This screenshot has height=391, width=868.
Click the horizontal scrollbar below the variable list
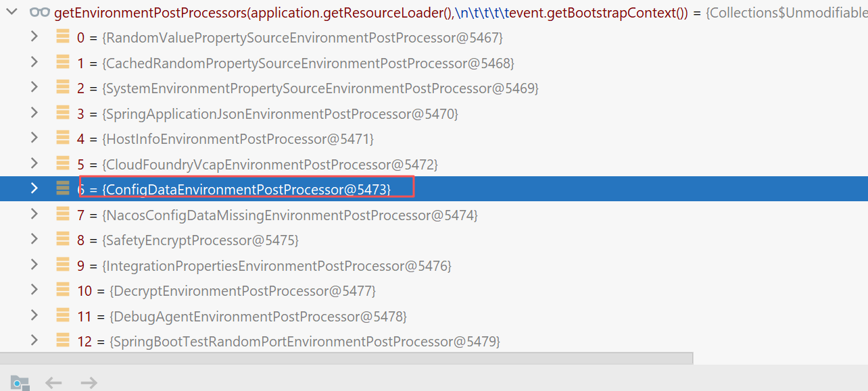pos(346,357)
